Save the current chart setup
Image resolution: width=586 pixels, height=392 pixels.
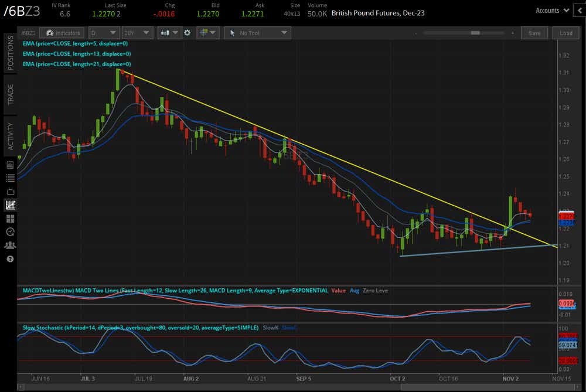pos(534,33)
